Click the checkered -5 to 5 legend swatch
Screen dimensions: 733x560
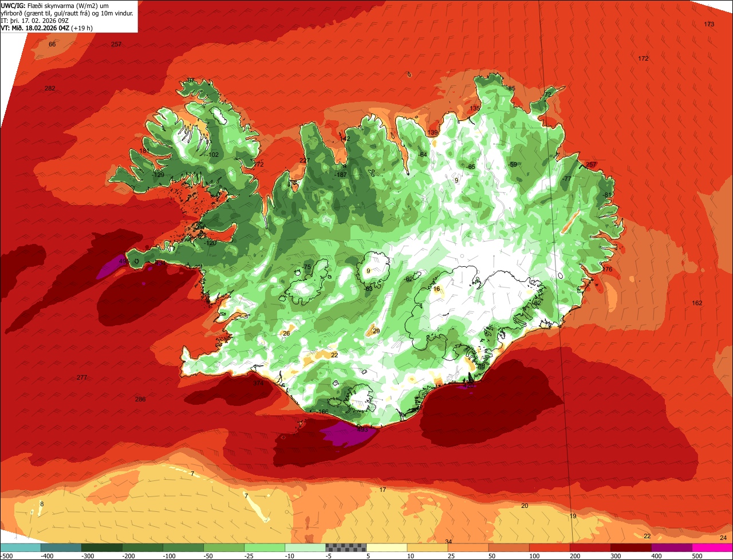(345, 547)
